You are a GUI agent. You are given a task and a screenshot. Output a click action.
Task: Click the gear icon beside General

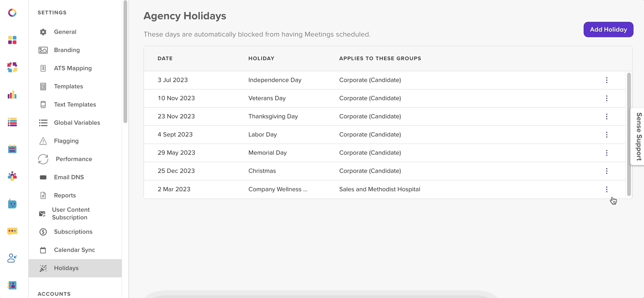tap(43, 32)
